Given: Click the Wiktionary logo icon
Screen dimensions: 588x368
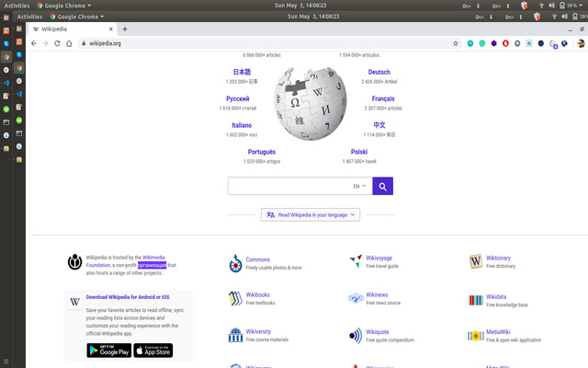Looking at the screenshot, I should click(475, 262).
